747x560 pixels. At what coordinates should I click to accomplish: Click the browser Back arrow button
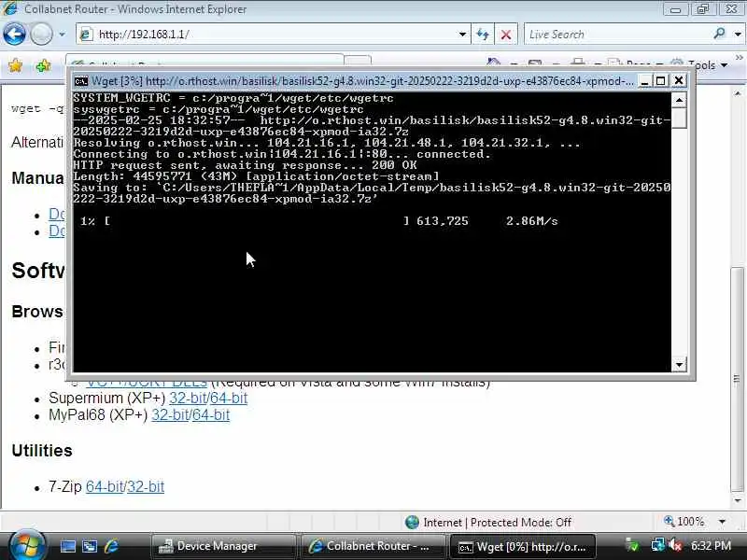[x=14, y=35]
